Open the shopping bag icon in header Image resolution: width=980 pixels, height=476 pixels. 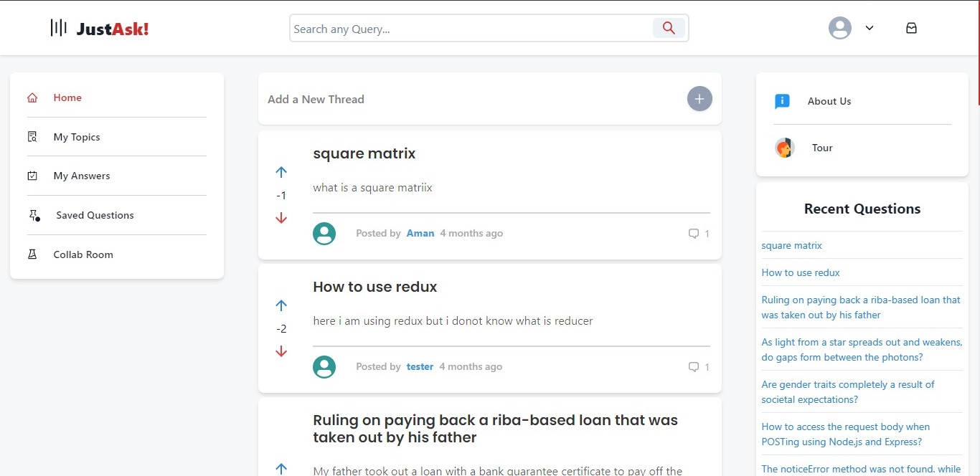pos(911,28)
